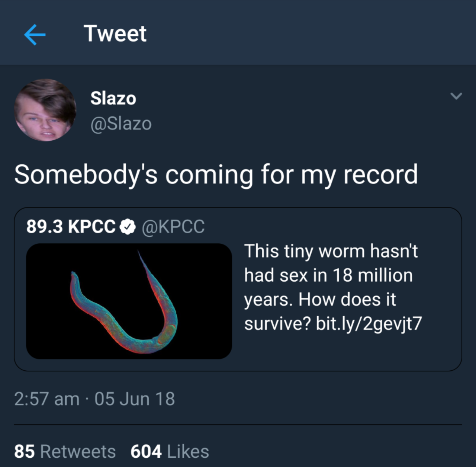This screenshot has width=476, height=467.
Task: Click the @KPCC handle
Action: point(173,226)
